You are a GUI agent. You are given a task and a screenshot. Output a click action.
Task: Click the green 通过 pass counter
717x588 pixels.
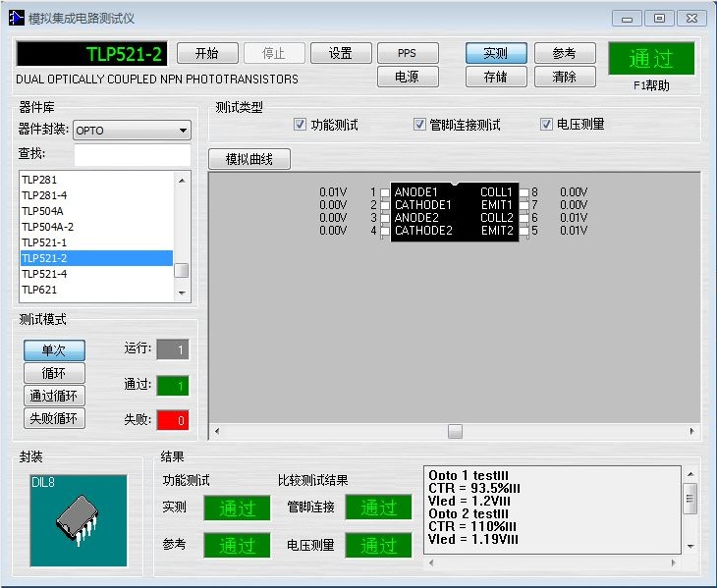click(x=173, y=386)
